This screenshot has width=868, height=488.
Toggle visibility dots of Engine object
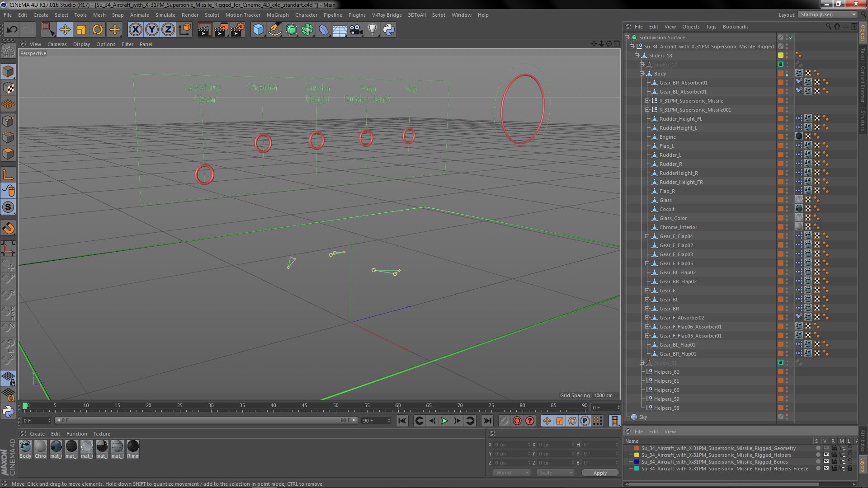coord(787,136)
